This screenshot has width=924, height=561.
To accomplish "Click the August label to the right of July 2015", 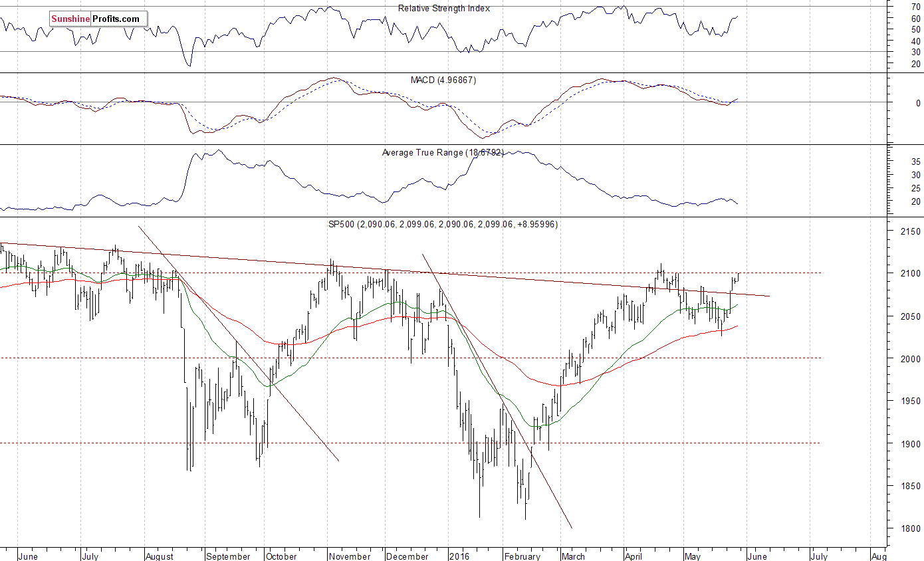I will (x=159, y=556).
